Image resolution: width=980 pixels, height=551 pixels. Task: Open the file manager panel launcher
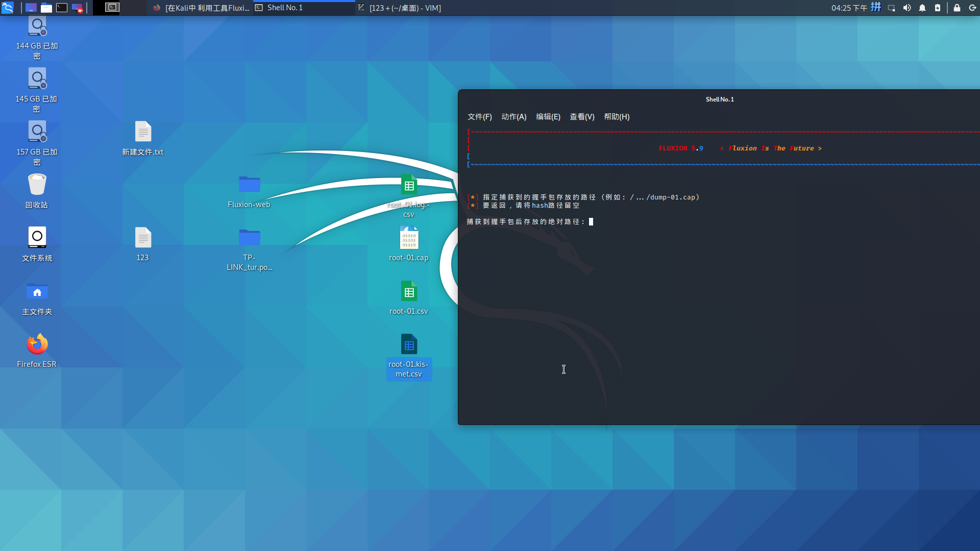click(46, 8)
